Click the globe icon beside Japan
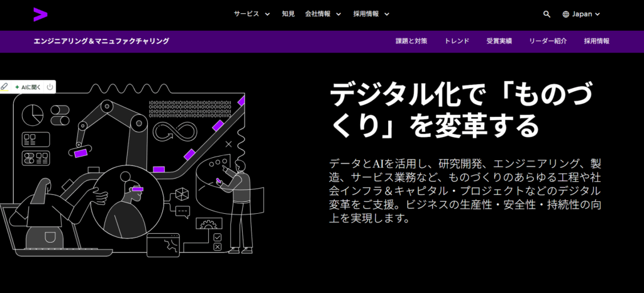The height and width of the screenshot is (293, 644). pos(565,14)
